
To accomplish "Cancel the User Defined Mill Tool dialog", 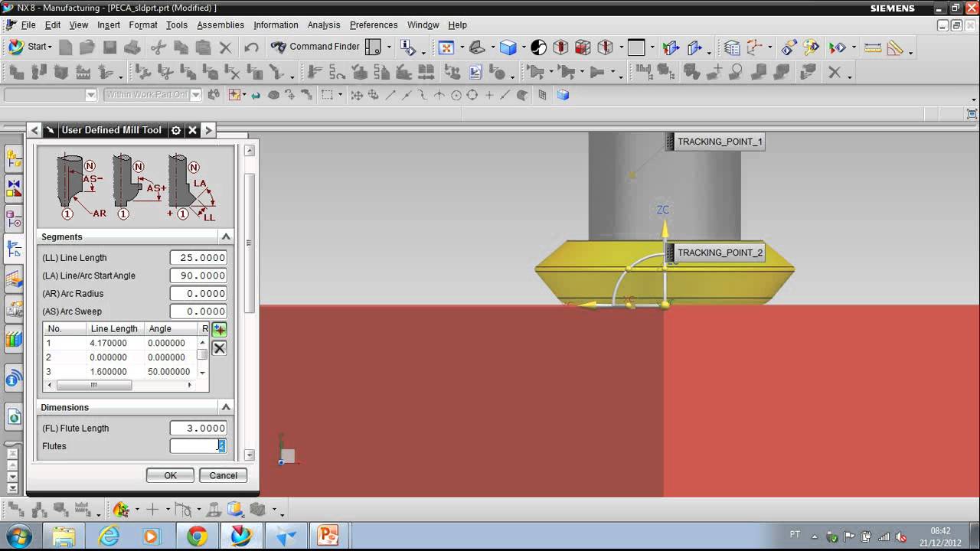I will click(224, 475).
